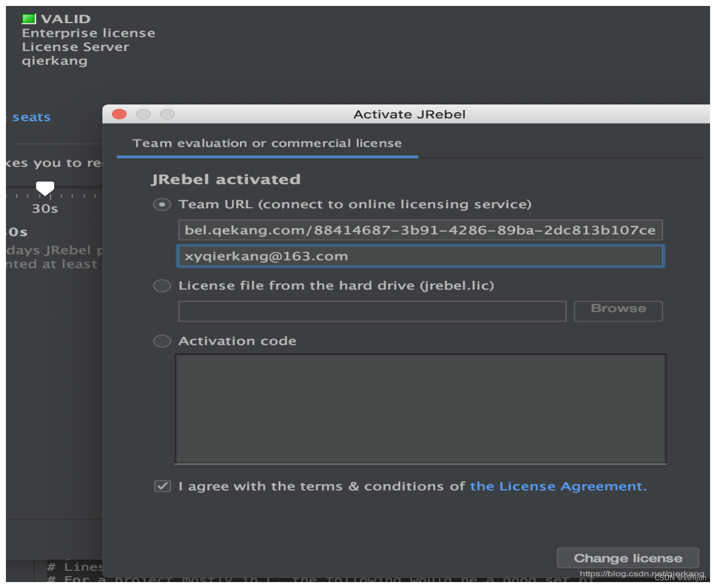Click the Activate JRebel title bar

pyautogui.click(x=409, y=115)
